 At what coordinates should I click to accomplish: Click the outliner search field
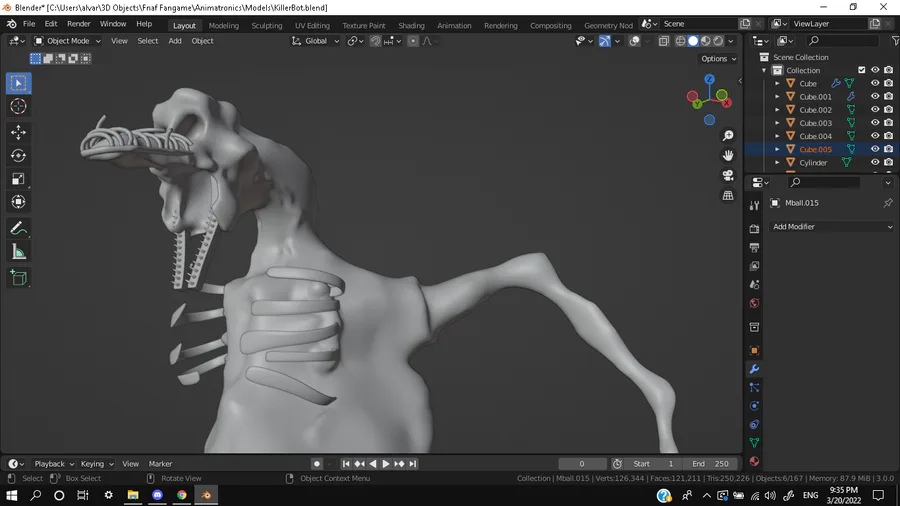click(x=842, y=41)
